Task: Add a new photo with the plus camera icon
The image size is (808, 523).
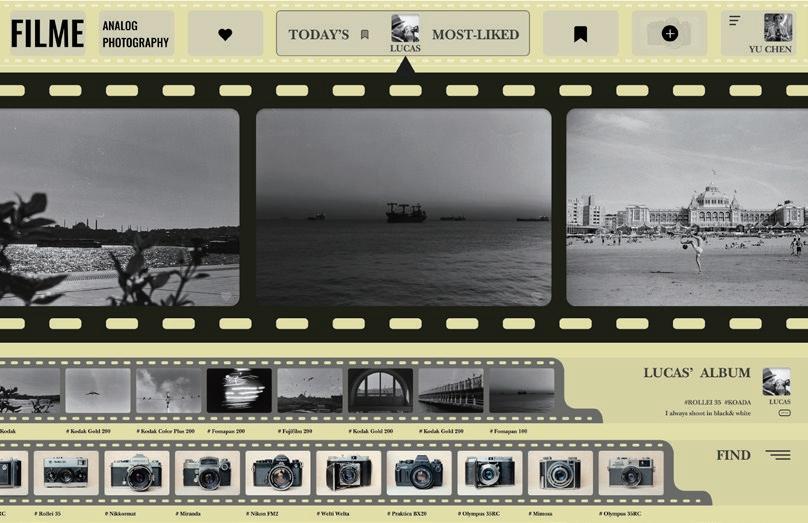Action: tap(669, 33)
